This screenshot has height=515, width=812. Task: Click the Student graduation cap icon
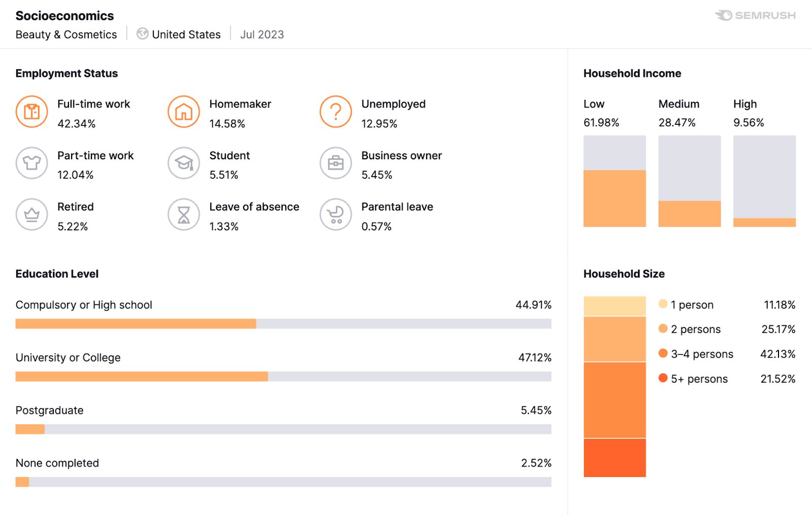point(183,163)
